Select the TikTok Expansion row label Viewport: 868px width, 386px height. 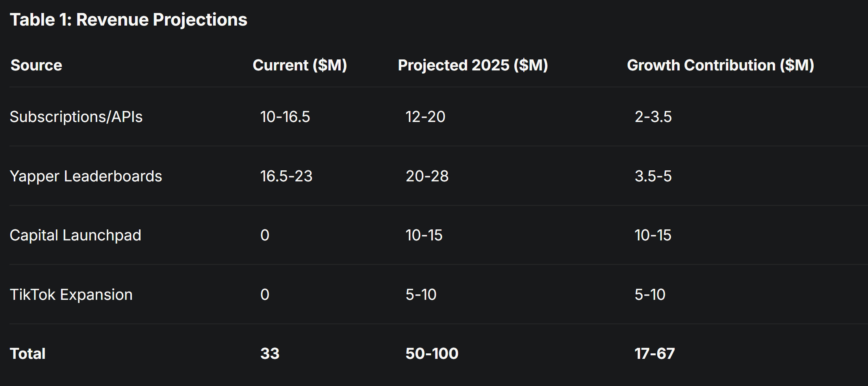(x=71, y=295)
